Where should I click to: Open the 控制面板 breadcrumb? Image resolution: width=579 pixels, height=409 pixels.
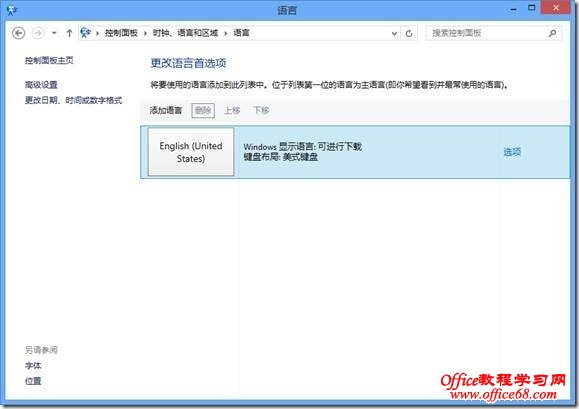point(121,33)
